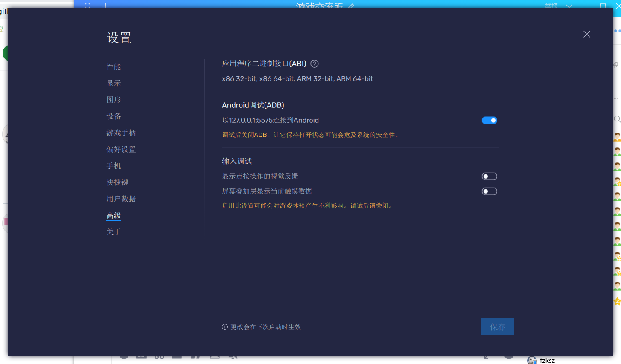621x364 pixels.
Task: Click the new tab plus icon
Action: pyautogui.click(x=105, y=6)
